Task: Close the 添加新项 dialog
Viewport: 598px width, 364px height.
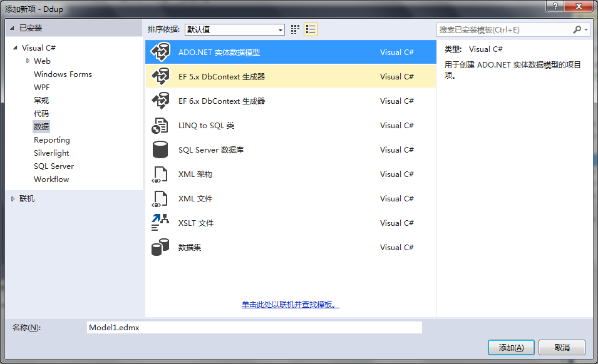Action: pyautogui.click(x=578, y=6)
